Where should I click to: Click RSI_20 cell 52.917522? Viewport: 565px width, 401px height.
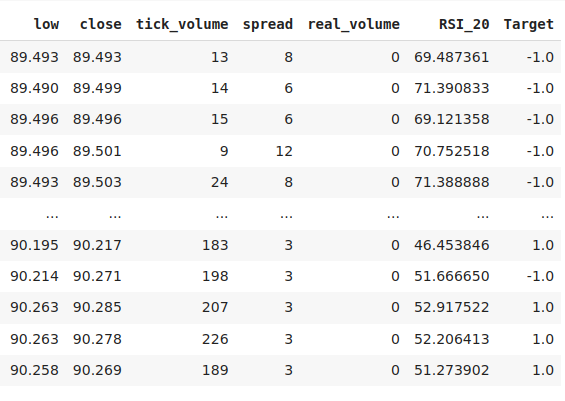pyautogui.click(x=451, y=307)
